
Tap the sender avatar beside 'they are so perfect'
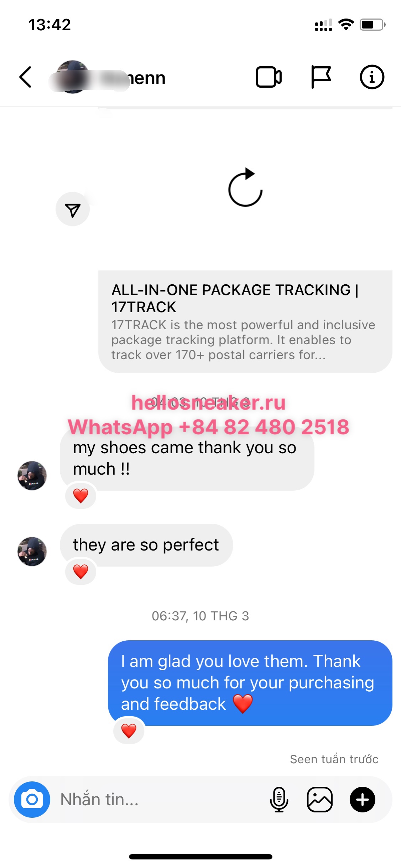[32, 552]
